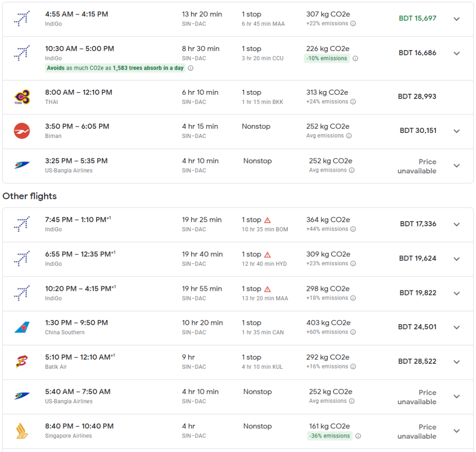Click IndiGo logo on 6:55 PM flight
476x452 pixels.
(x=22, y=258)
